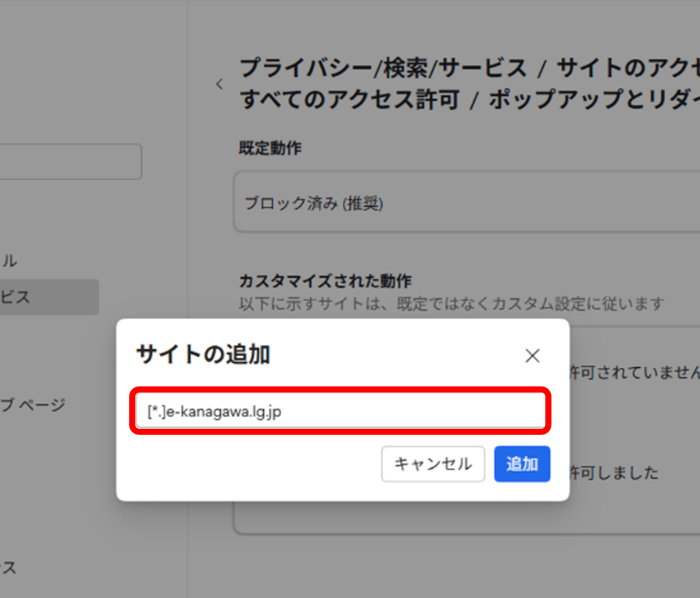Select bottom sidebar item ending ス

8,568
